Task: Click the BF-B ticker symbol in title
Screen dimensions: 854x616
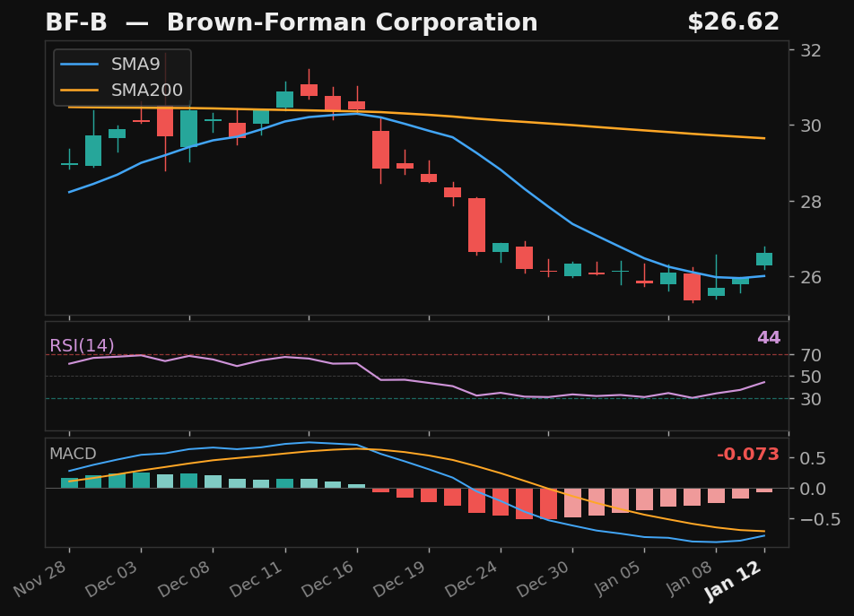Action: point(75,22)
